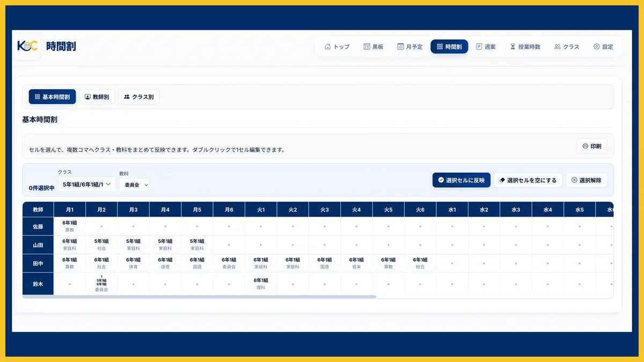Click the plus in 山田's 火1 cell
The image size is (644, 362).
click(x=261, y=245)
